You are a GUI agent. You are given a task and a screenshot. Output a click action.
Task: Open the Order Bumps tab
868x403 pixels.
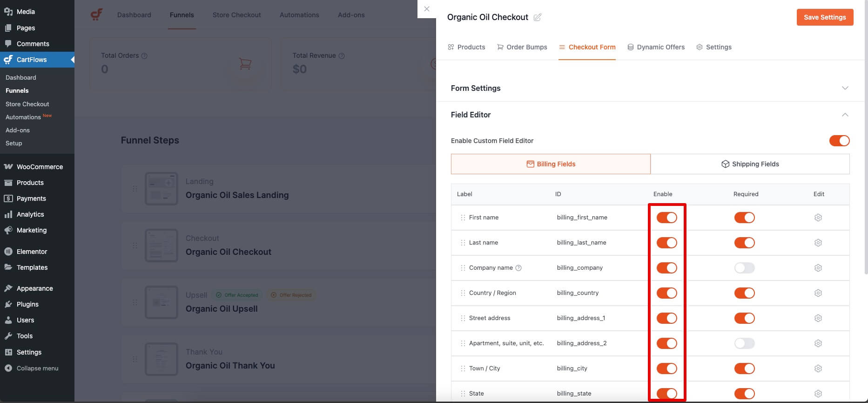[x=522, y=47]
